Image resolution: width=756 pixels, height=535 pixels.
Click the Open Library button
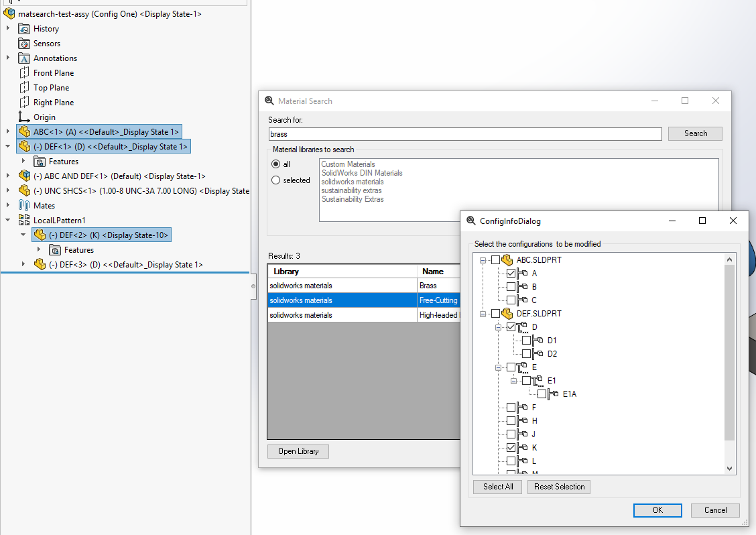[298, 452]
